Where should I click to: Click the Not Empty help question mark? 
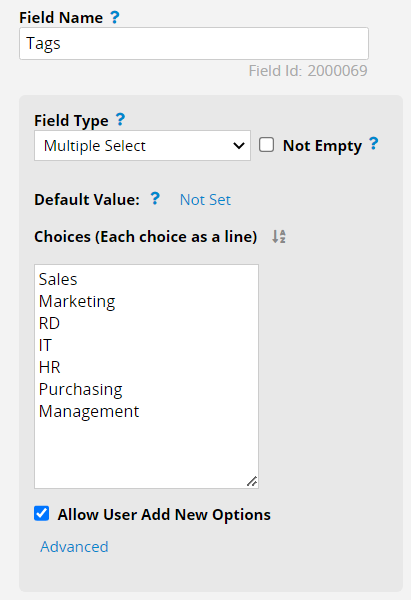click(x=373, y=144)
